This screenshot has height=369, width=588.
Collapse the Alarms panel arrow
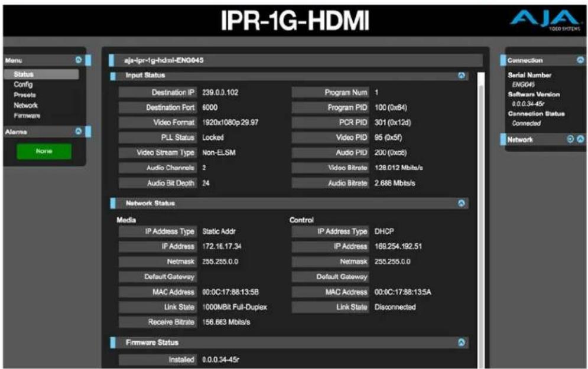point(79,132)
